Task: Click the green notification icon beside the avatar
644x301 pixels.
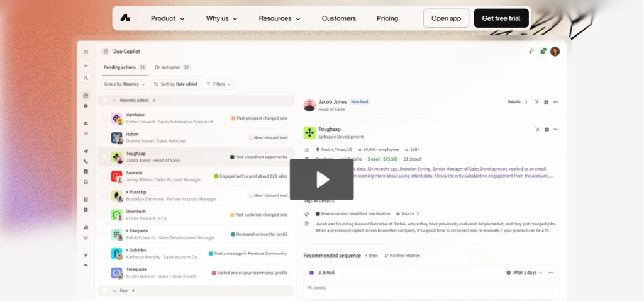Action: click(x=543, y=51)
